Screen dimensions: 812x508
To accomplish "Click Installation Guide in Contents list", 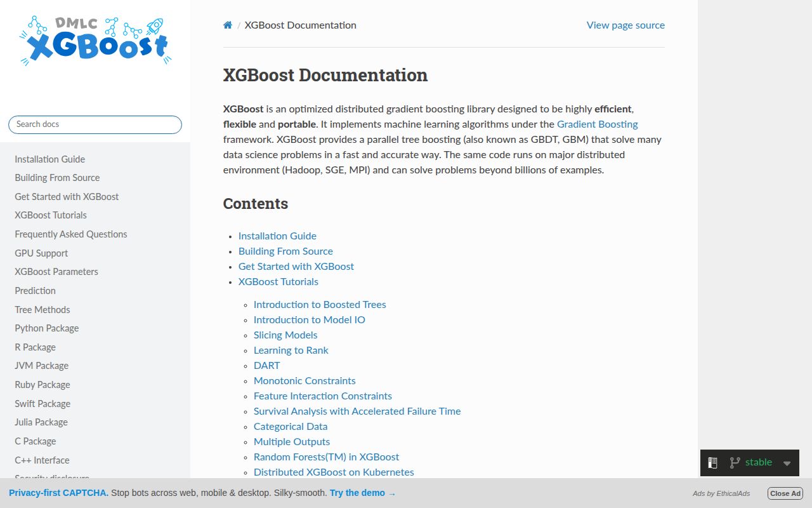I will point(277,236).
